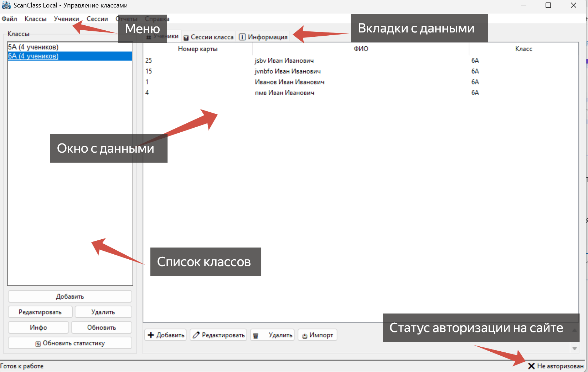Select the student row Иванов Иван Иванович
Screen dimensions: 588x372
pyautogui.click(x=289, y=82)
